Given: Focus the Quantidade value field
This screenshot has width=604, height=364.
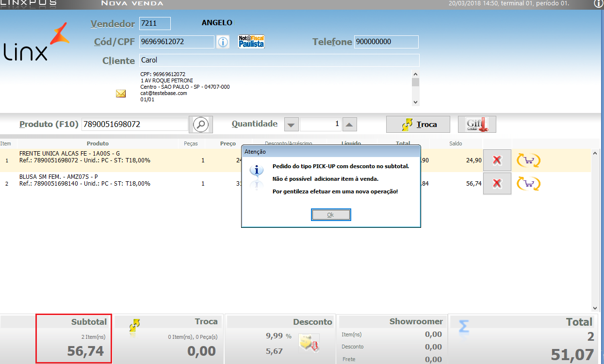Looking at the screenshot, I should tap(321, 125).
